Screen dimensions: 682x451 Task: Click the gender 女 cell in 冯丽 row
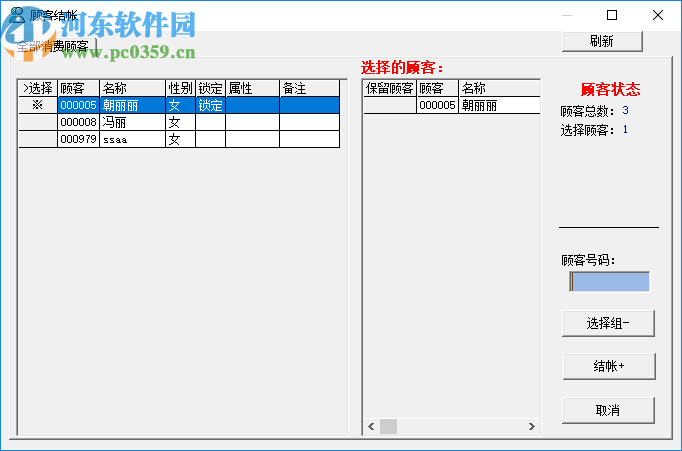tap(181, 122)
